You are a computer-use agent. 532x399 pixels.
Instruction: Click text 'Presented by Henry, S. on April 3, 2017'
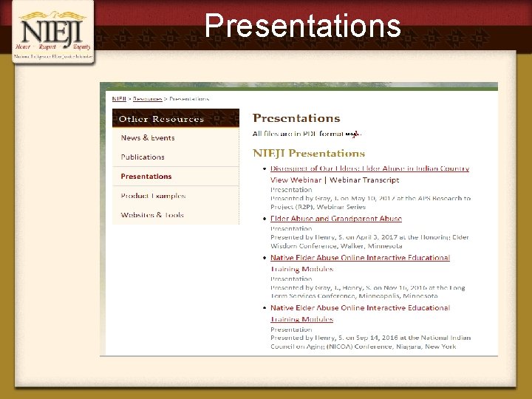[334, 237]
